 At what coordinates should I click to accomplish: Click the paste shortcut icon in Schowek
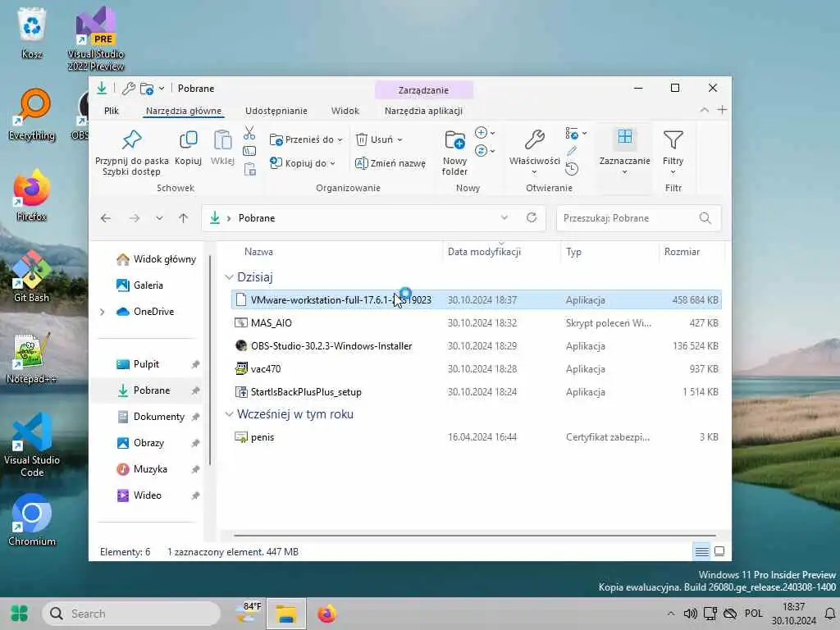point(249,170)
